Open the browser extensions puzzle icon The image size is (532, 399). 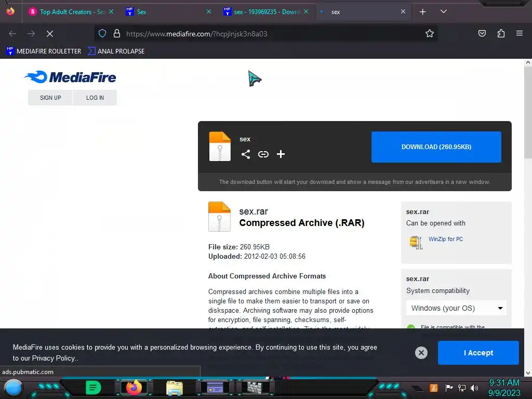501,34
